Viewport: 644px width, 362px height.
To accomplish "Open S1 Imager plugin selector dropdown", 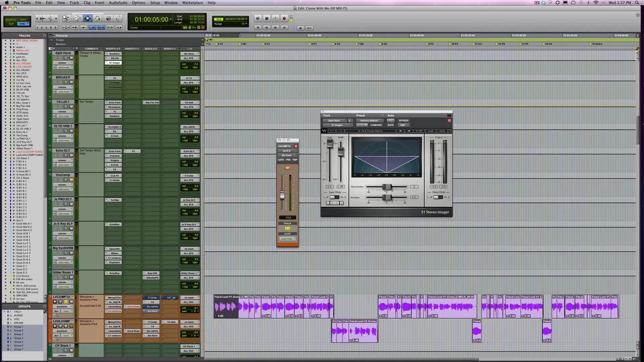I will coord(338,125).
